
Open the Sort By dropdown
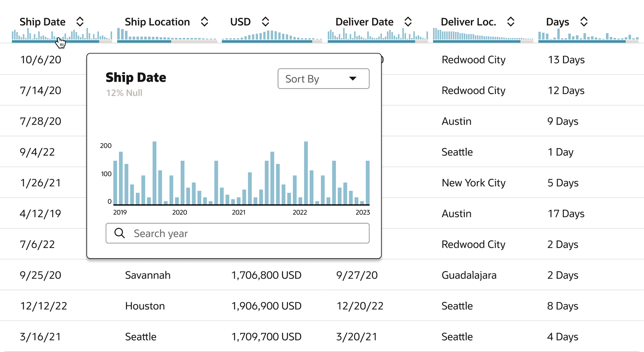pyautogui.click(x=323, y=79)
